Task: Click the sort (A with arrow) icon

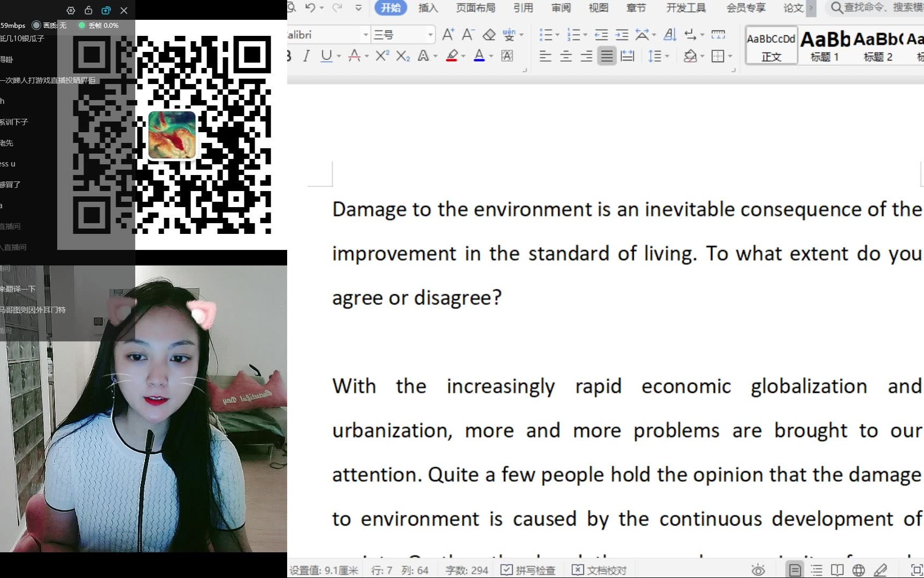Action: point(669,35)
